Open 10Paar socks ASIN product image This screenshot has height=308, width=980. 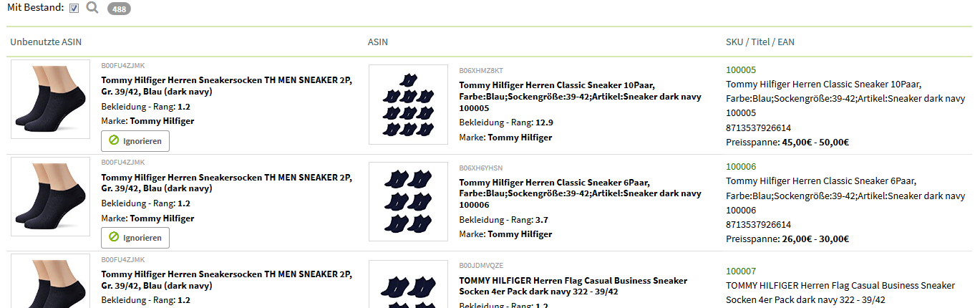point(408,105)
